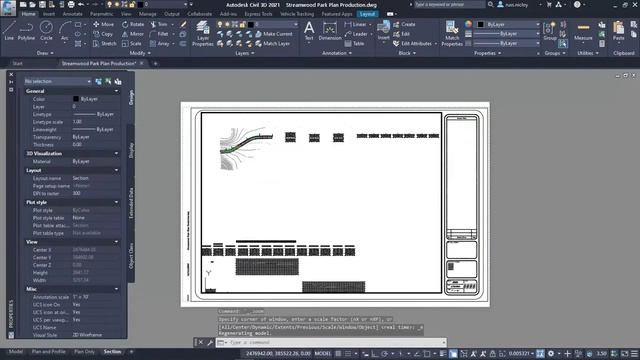
Task: Click the Rotate tool
Action: (133, 24)
